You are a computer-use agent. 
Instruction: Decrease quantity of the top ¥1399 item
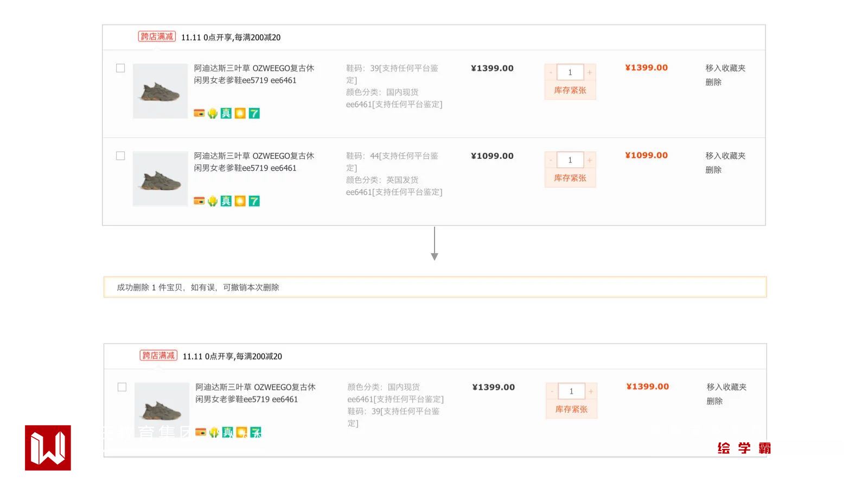pos(551,72)
